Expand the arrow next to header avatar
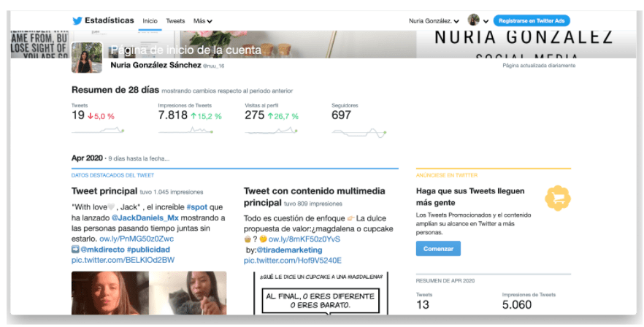 [x=486, y=21]
